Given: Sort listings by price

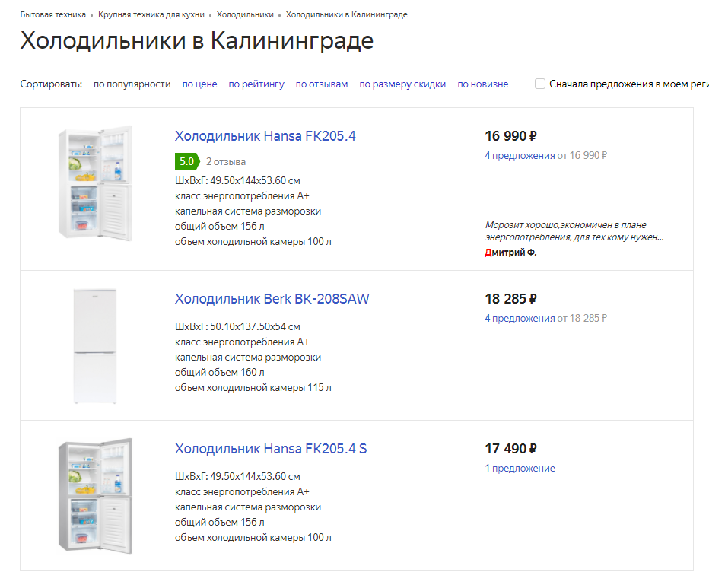Looking at the screenshot, I should click(199, 84).
